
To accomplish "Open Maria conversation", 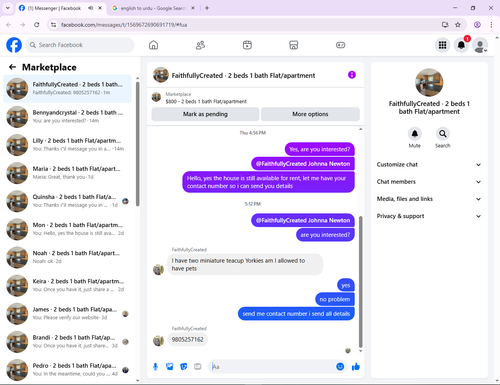I will [x=67, y=173].
